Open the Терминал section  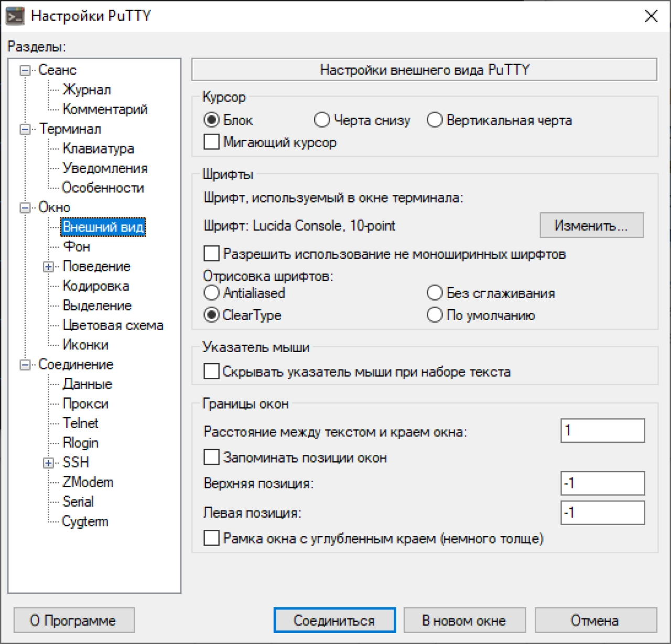[x=70, y=129]
